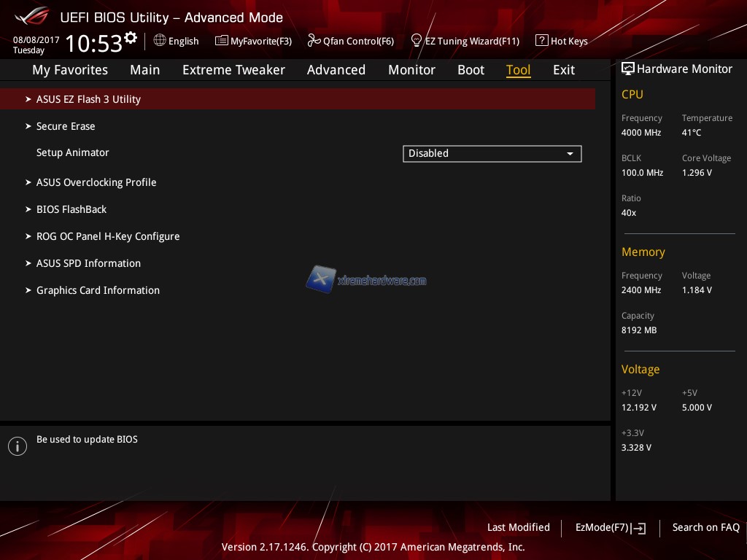Screen dimensions: 747x560
Task: Open Qfan Control fan icon
Action: tap(314, 41)
